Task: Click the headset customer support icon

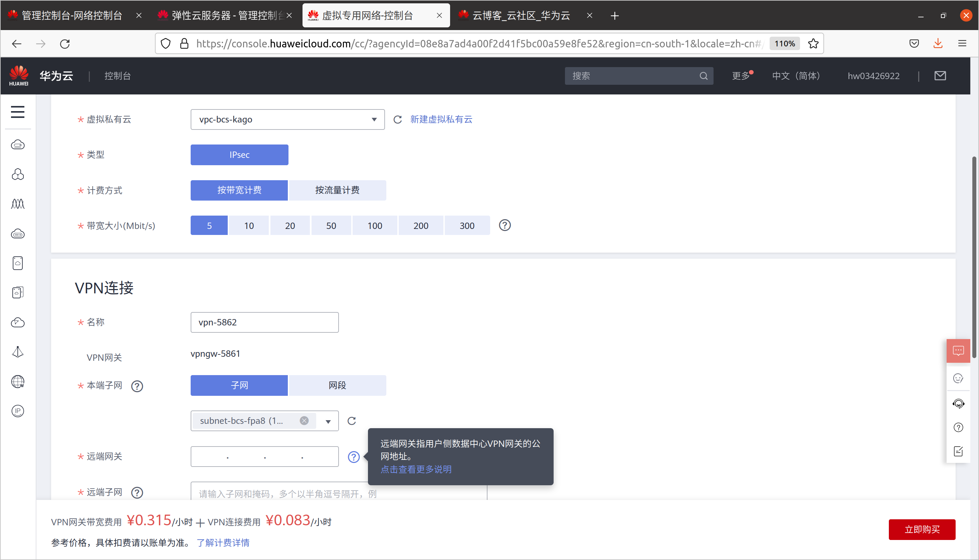Action: click(959, 403)
